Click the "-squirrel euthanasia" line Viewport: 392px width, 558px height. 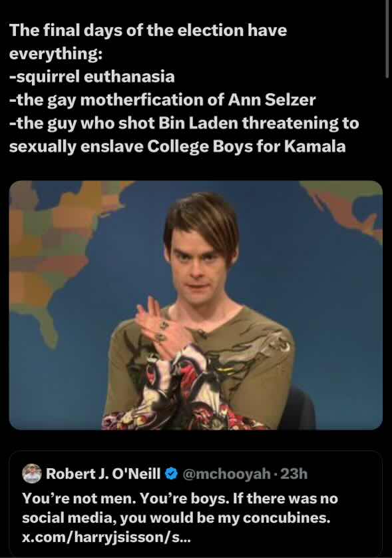[92, 77]
